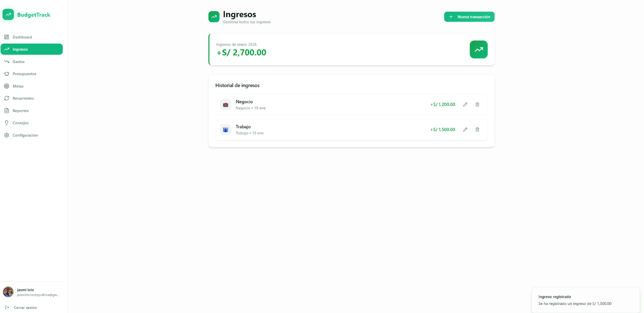Delete the Trabajo income entry
Image resolution: width=644 pixels, height=313 pixels.
pyautogui.click(x=477, y=129)
